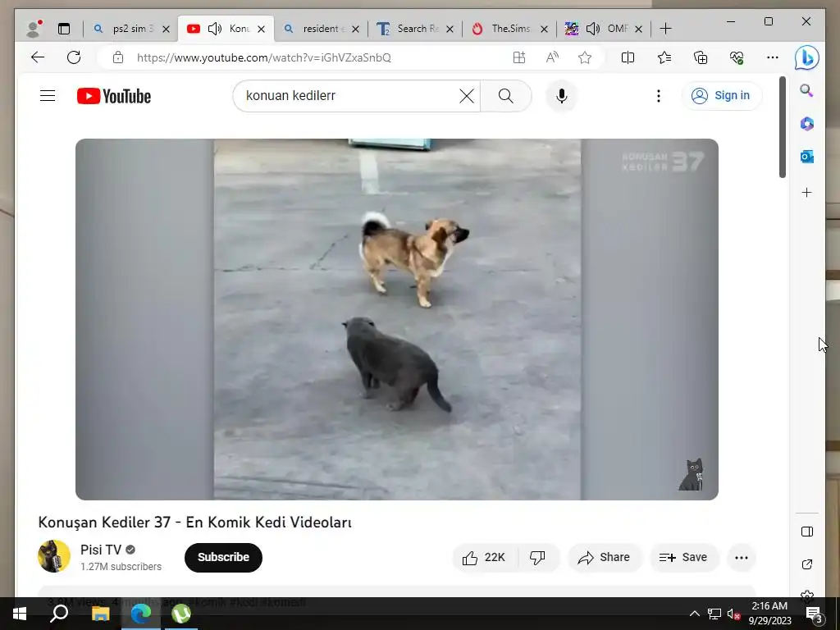
Task: Open Outlook from the Edge sidebar
Action: coord(807,157)
